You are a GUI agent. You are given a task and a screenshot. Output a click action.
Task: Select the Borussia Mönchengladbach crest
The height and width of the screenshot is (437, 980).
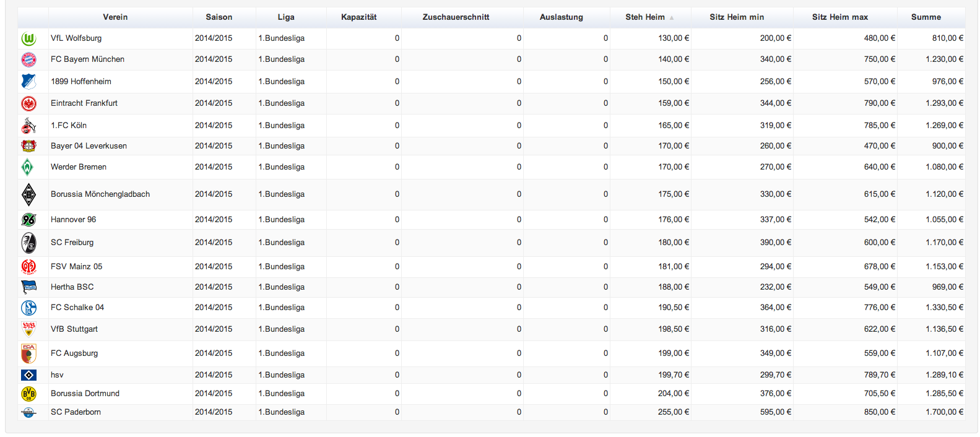28,194
